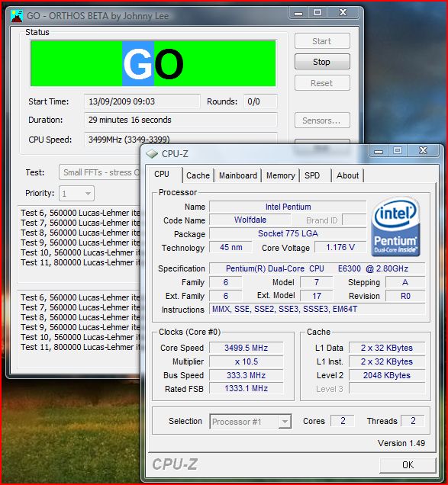Screen dimensions: 448x485
Task: Open the Priority dropdown in ORTHOS
Action: [x=76, y=194]
